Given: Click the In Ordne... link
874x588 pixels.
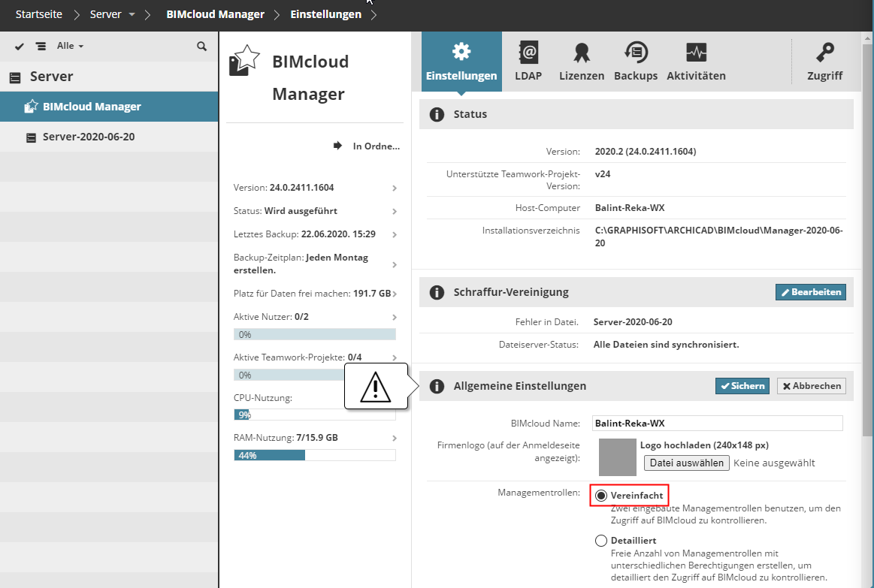Looking at the screenshot, I should tap(377, 146).
